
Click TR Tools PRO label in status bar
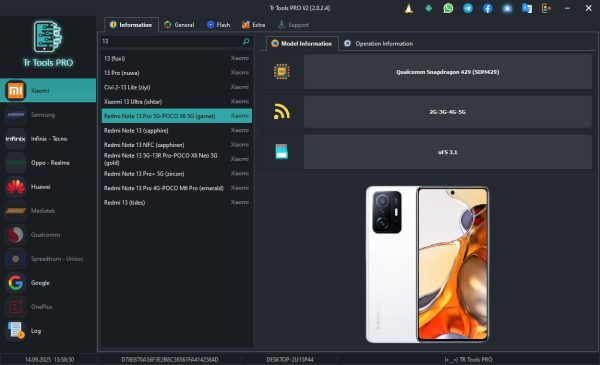click(x=468, y=360)
